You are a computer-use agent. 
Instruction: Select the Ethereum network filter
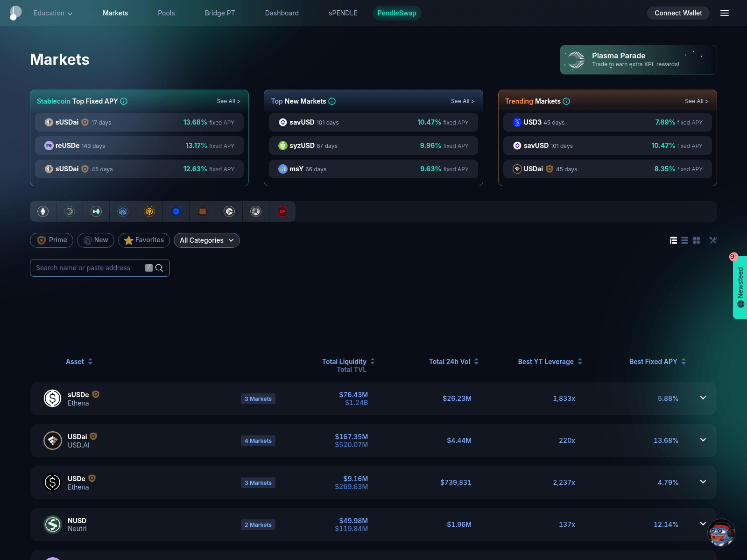[42, 211]
